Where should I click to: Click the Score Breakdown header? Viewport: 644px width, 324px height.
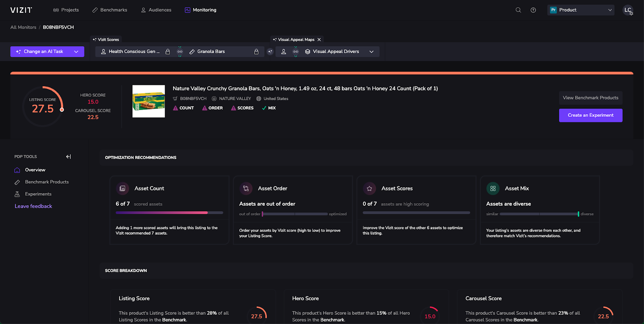point(126,270)
